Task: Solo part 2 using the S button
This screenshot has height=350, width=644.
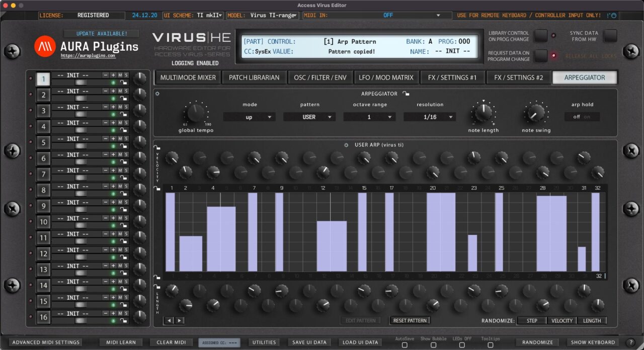Action: coord(126,92)
